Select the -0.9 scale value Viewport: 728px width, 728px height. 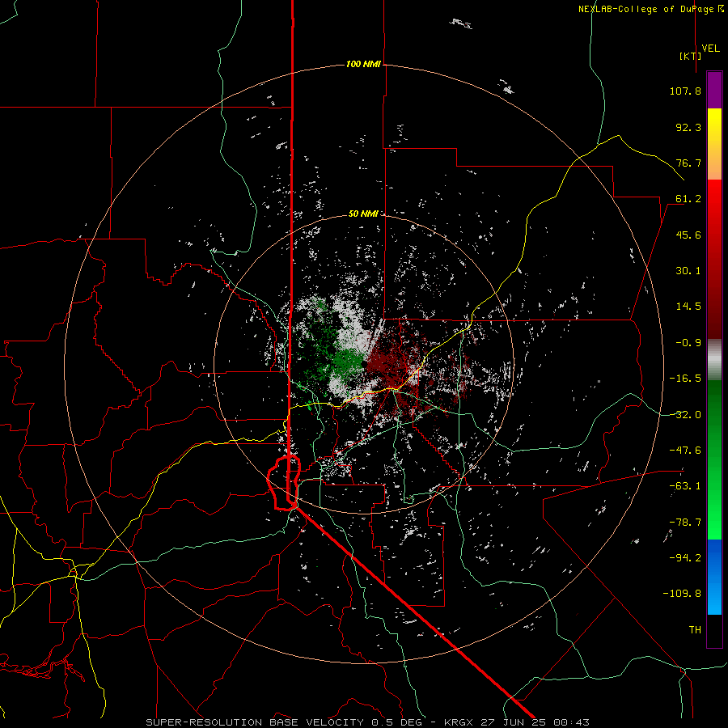[688, 343]
